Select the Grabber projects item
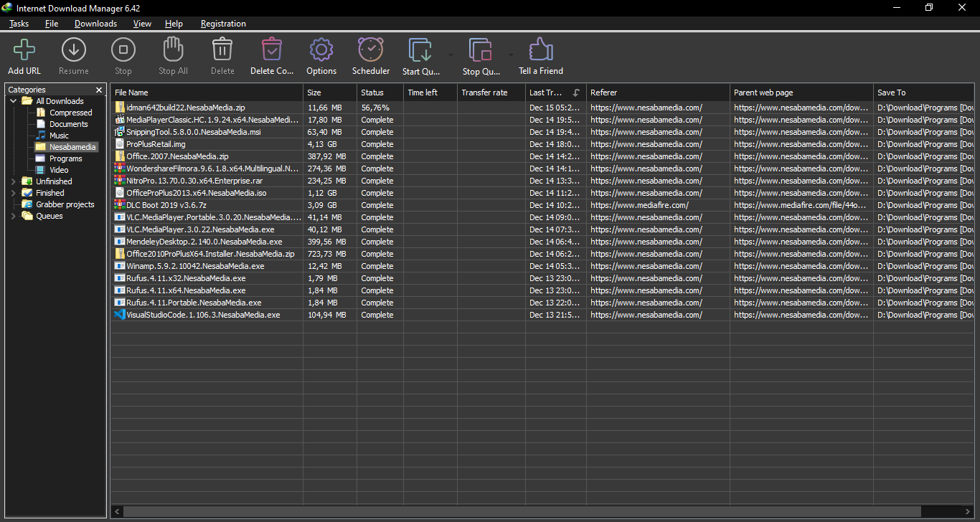This screenshot has width=980, height=522. tap(58, 204)
